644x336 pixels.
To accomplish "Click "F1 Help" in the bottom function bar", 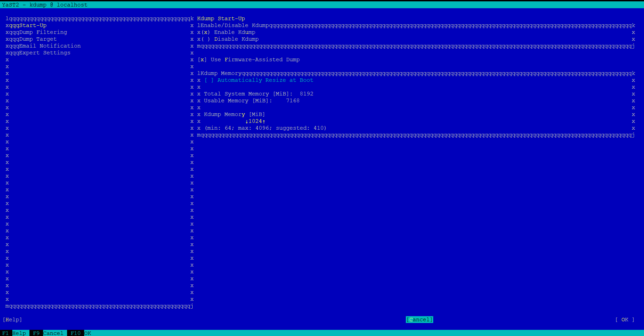I will (x=14, y=333).
